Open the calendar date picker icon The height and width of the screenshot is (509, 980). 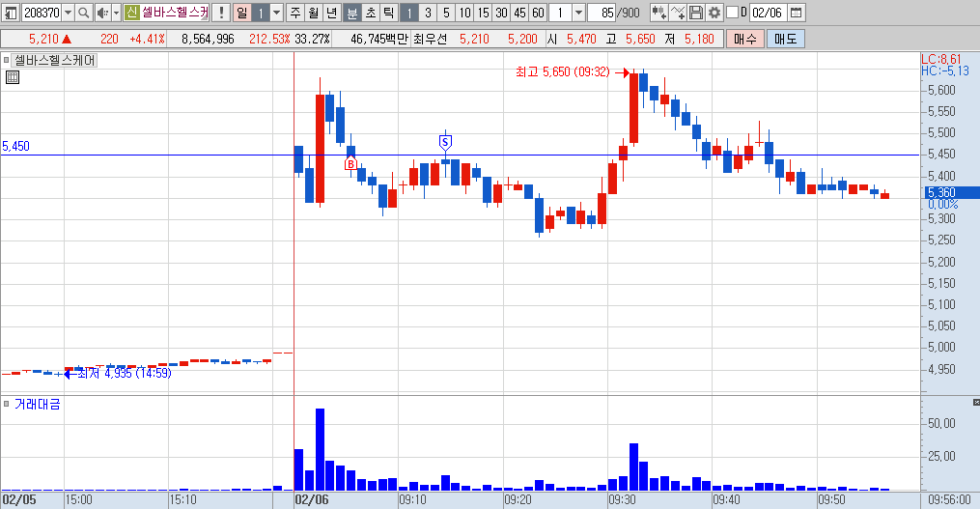click(x=796, y=13)
